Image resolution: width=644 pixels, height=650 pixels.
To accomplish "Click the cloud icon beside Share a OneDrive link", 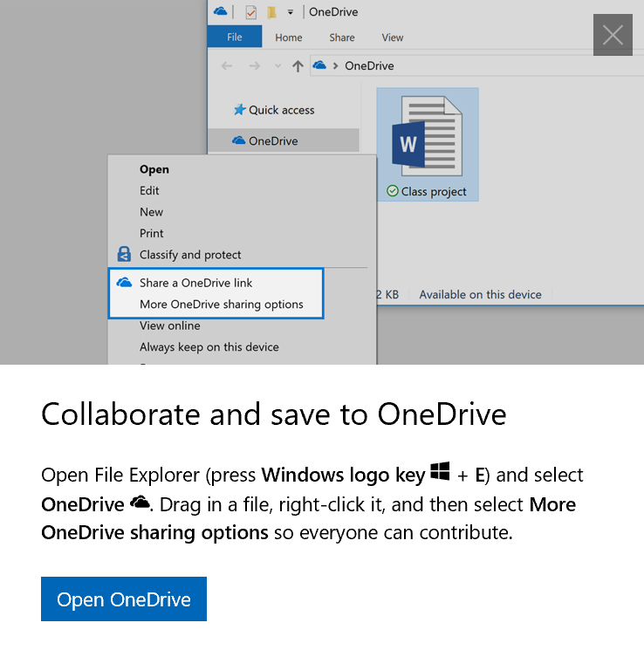I will (x=124, y=283).
